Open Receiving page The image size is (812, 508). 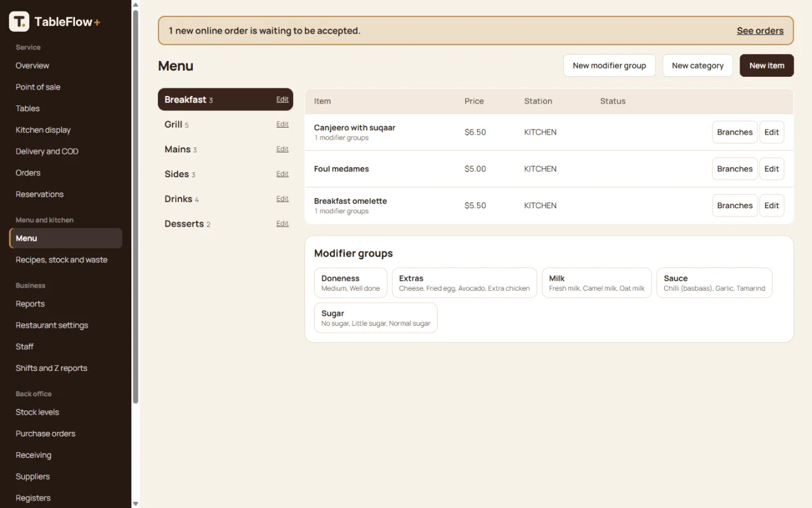(65, 455)
